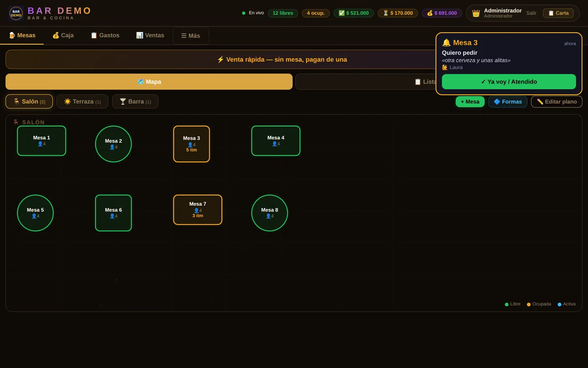Click the bell icon on Mesa 3 notification
This screenshot has height=368, width=588.
tap(446, 42)
